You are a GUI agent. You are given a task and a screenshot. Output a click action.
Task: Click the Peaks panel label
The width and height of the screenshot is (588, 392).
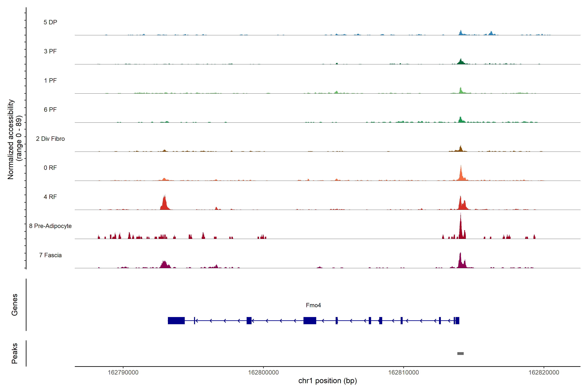pyautogui.click(x=15, y=353)
